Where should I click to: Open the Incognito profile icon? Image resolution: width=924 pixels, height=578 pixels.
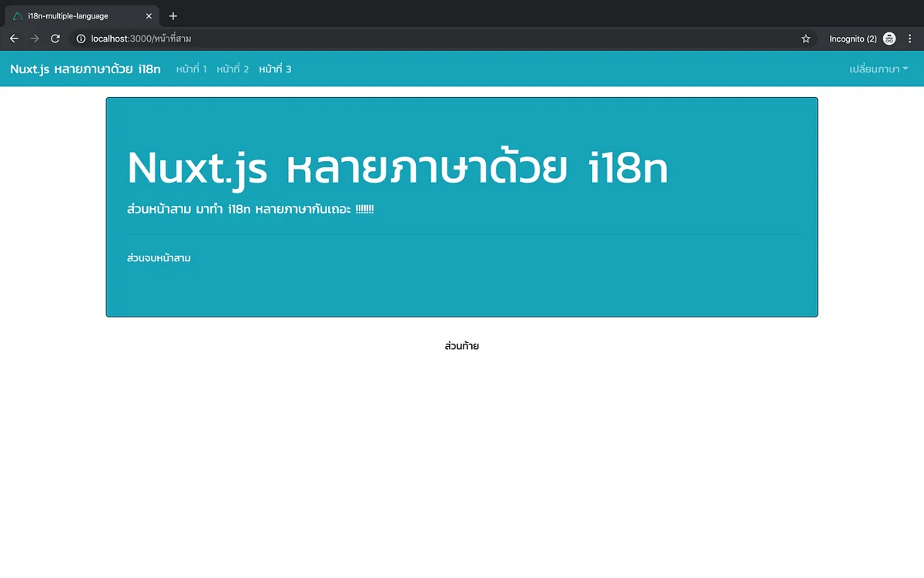[x=889, y=39]
